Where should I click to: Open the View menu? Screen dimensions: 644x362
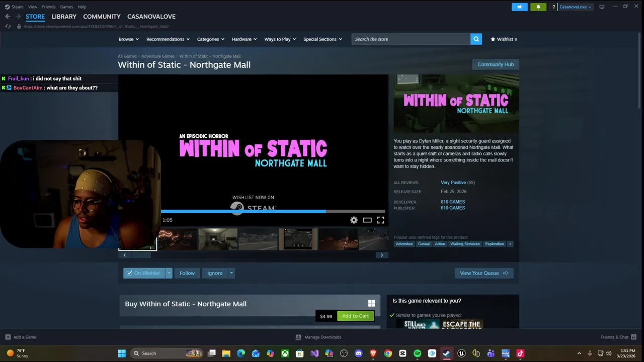pos(33,7)
